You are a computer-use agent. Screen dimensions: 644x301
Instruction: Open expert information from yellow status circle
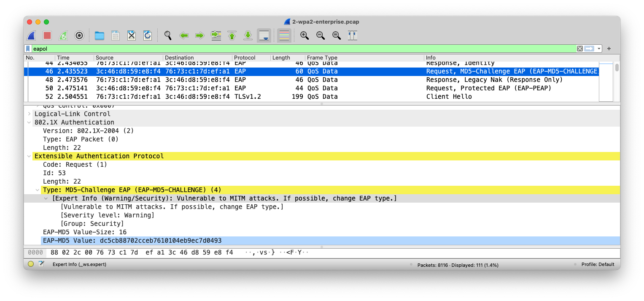coord(31,264)
